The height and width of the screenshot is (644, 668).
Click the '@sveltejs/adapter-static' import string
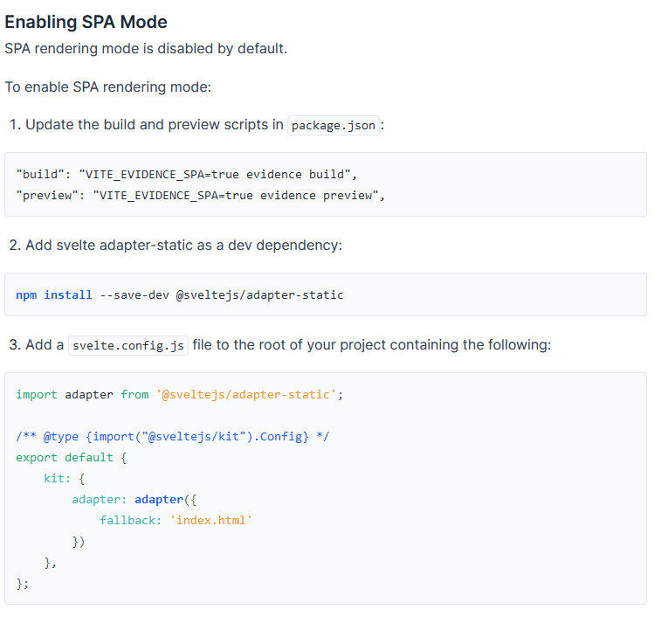246,394
